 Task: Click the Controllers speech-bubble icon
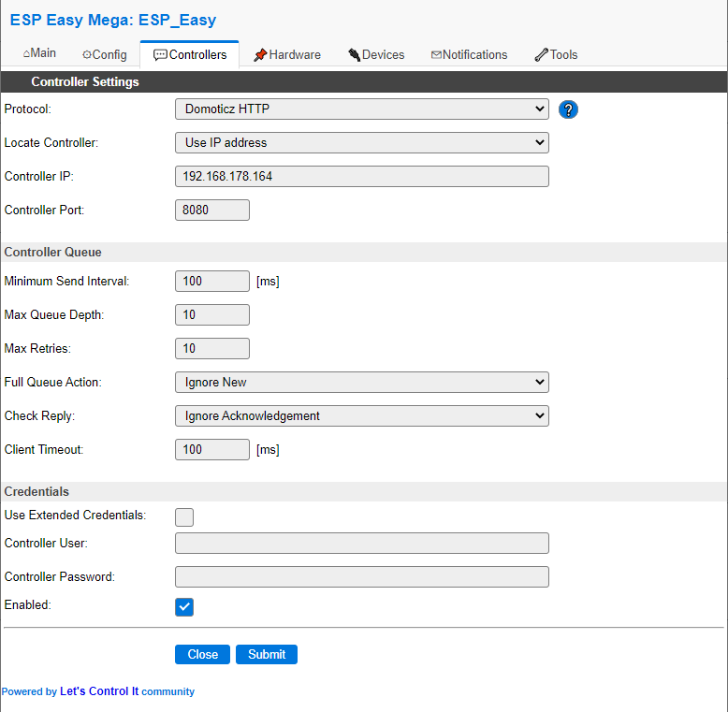click(160, 55)
